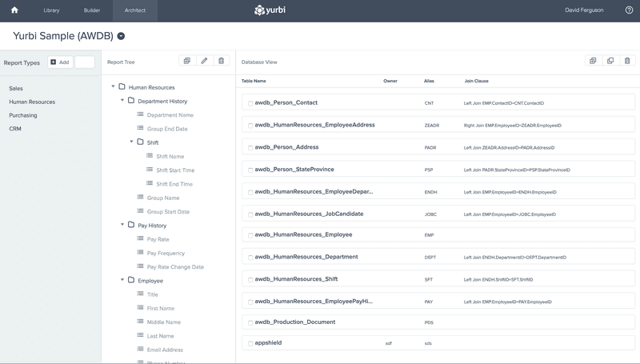Open the Builder tab
The image size is (640, 364).
pyautogui.click(x=92, y=10)
